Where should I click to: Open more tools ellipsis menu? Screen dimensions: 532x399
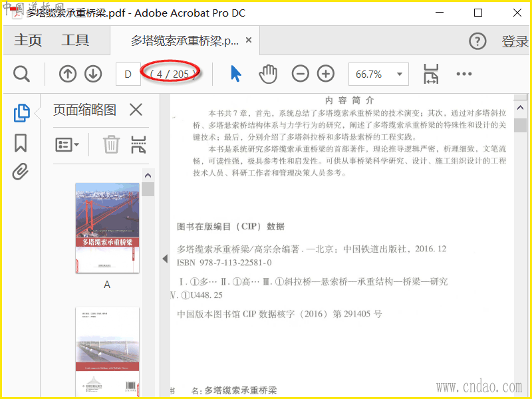point(464,74)
